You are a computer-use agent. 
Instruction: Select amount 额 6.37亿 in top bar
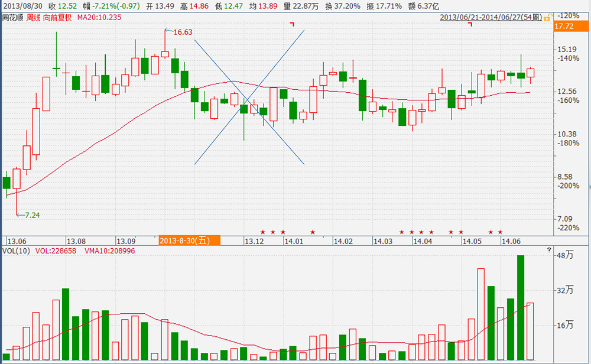point(423,6)
